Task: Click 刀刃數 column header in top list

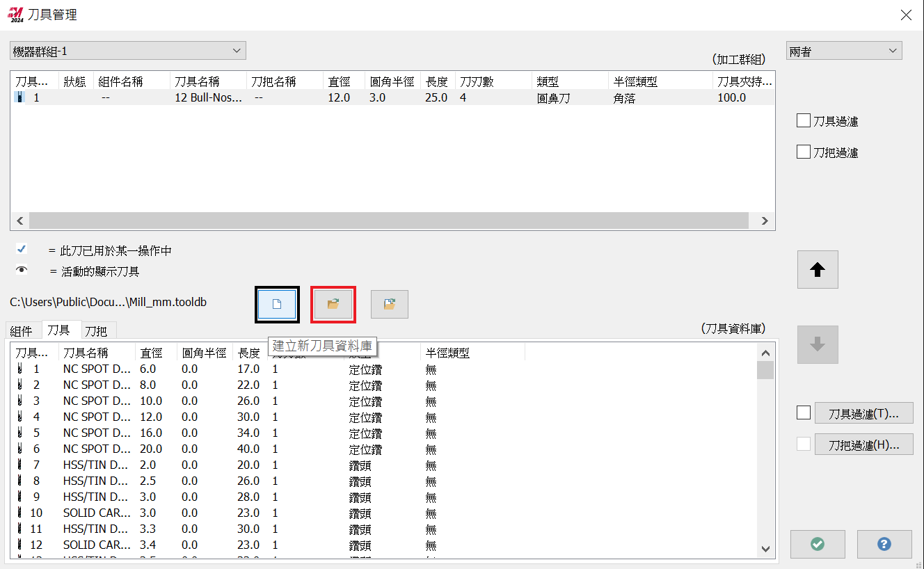Action: (x=493, y=81)
